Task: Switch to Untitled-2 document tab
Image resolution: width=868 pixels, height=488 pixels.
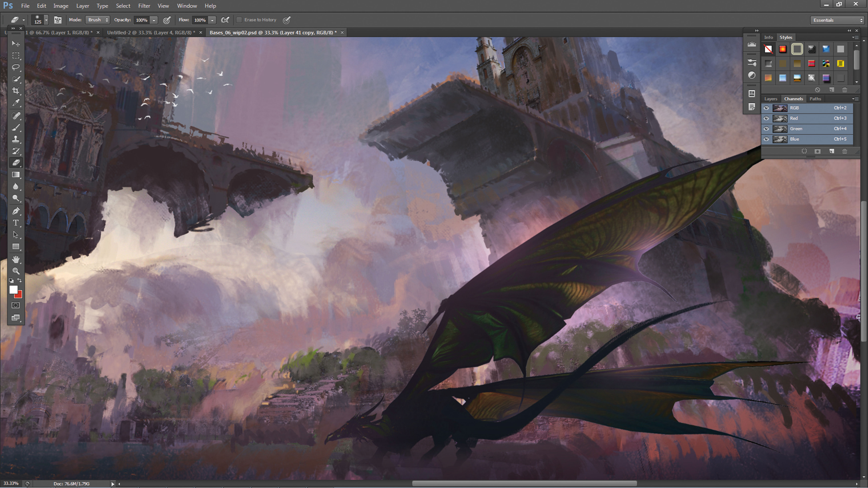Action: 151,32
